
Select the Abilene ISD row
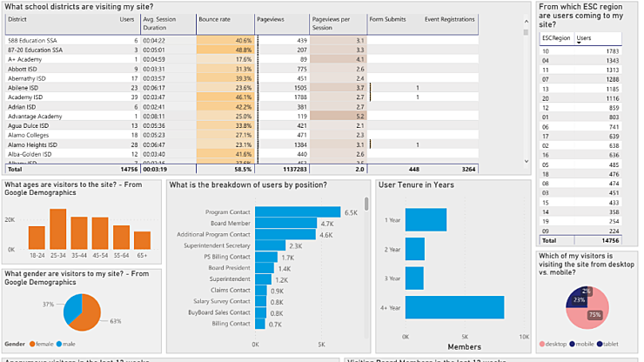point(25,88)
